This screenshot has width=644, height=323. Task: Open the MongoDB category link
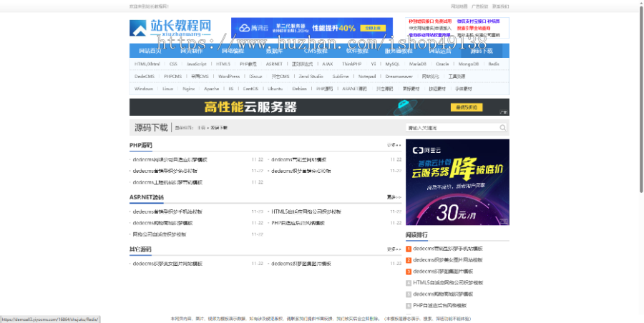tap(469, 64)
